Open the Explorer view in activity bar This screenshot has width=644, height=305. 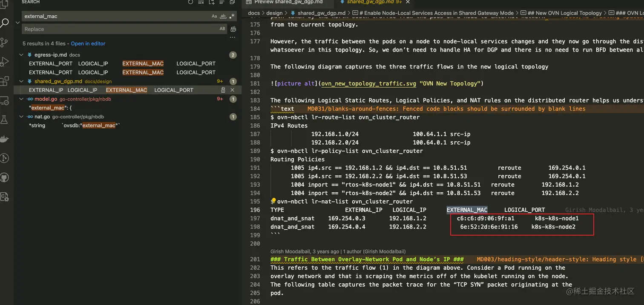[4, 3]
